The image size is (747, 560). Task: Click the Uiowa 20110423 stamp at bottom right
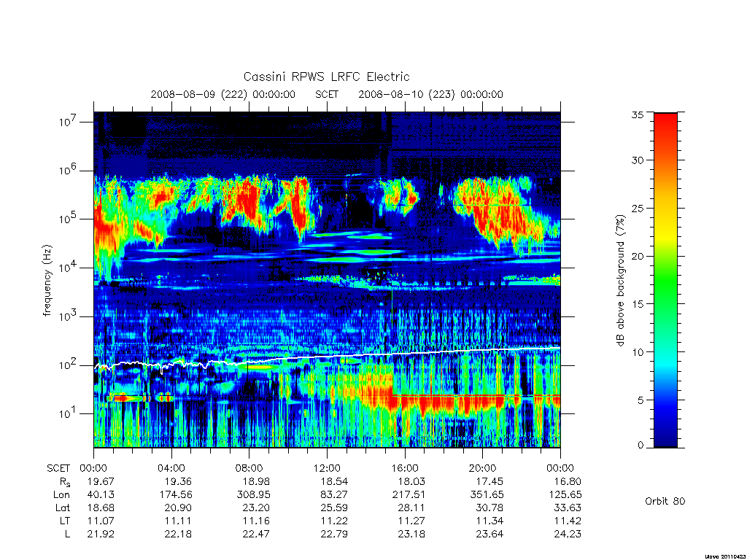click(x=724, y=556)
